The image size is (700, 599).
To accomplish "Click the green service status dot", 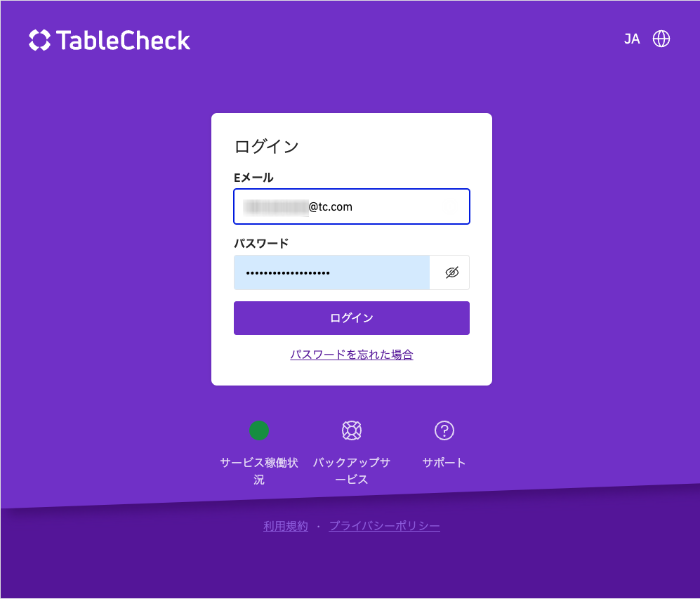I will (259, 430).
